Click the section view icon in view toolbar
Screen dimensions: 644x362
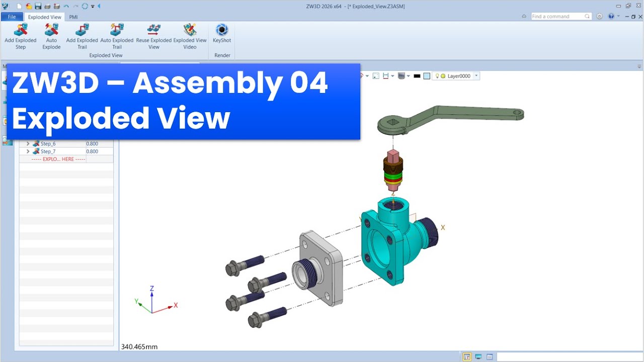click(385, 76)
